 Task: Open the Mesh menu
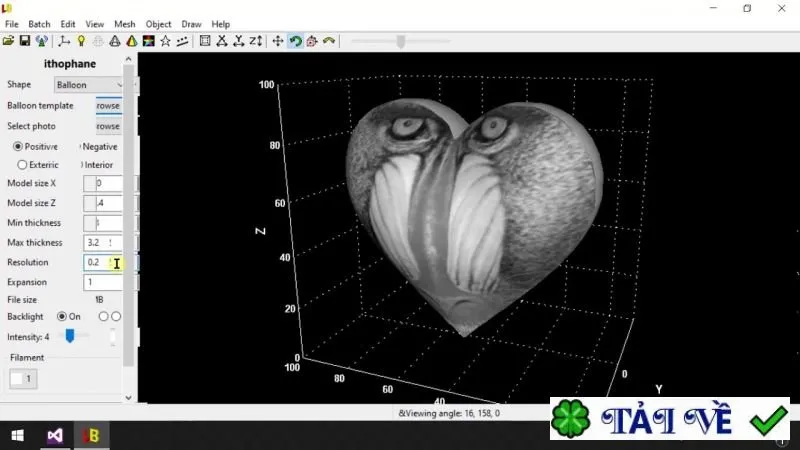pos(124,24)
